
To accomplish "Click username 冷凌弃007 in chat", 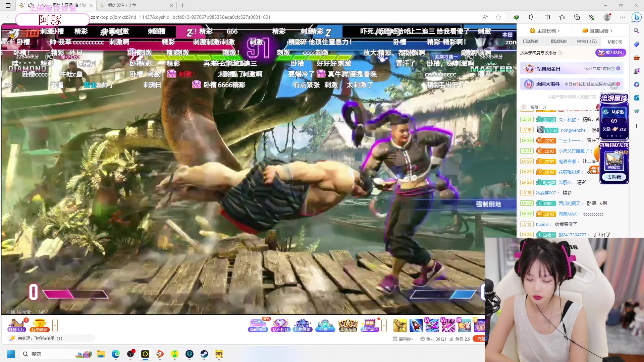I will coord(546,193).
